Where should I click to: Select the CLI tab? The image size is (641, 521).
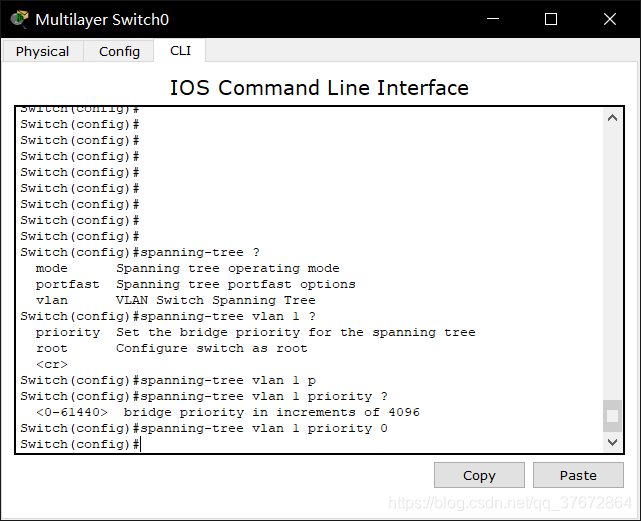click(180, 50)
